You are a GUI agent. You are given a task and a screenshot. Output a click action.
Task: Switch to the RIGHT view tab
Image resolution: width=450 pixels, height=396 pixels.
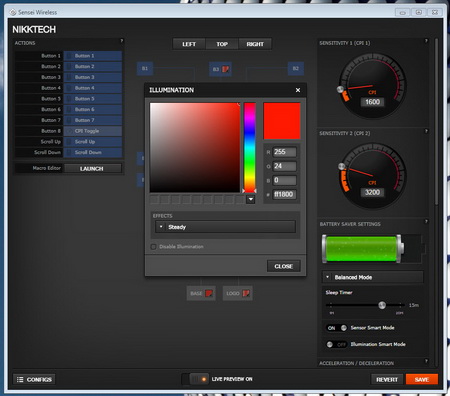pos(255,44)
